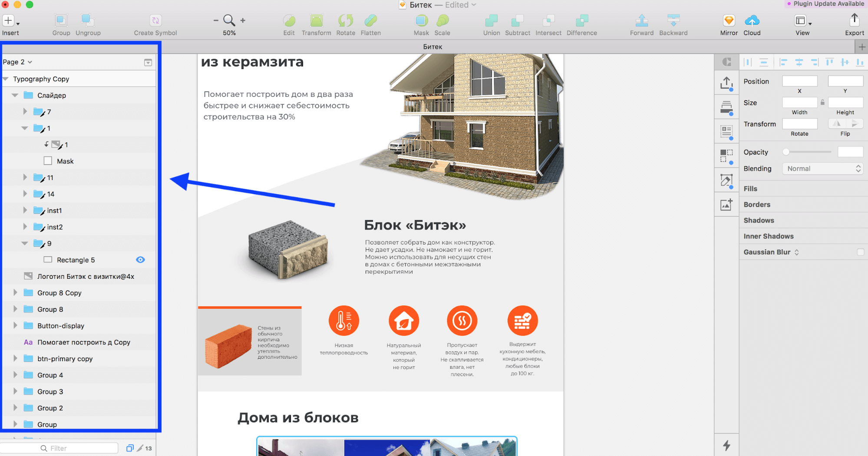This screenshot has height=456, width=868.
Task: Click the Opacity value field
Action: [x=850, y=152]
